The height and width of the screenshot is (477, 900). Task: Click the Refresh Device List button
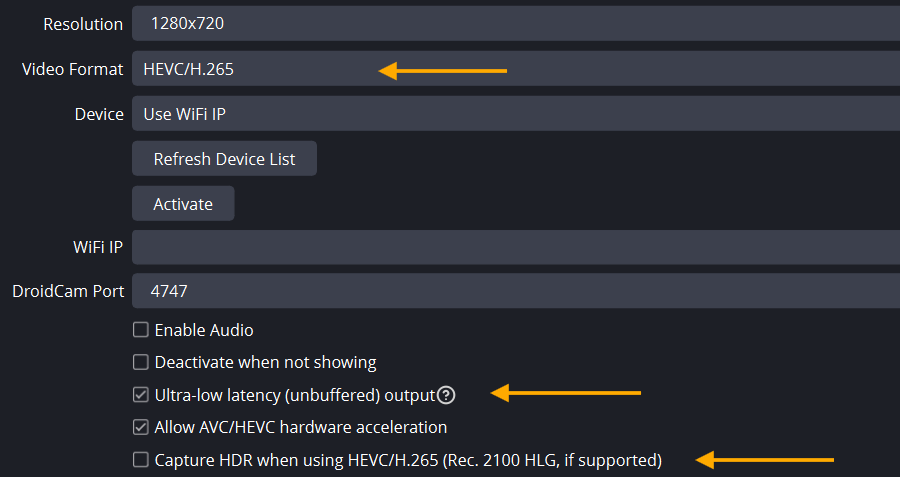pos(224,158)
